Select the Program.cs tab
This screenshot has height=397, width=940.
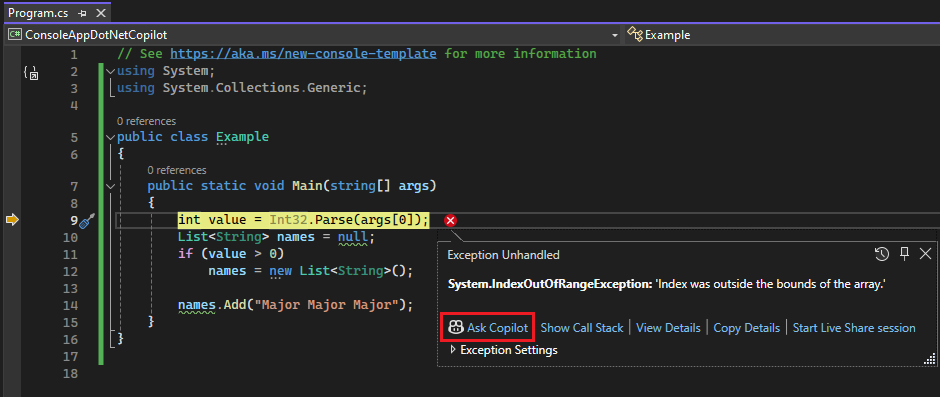(x=40, y=13)
